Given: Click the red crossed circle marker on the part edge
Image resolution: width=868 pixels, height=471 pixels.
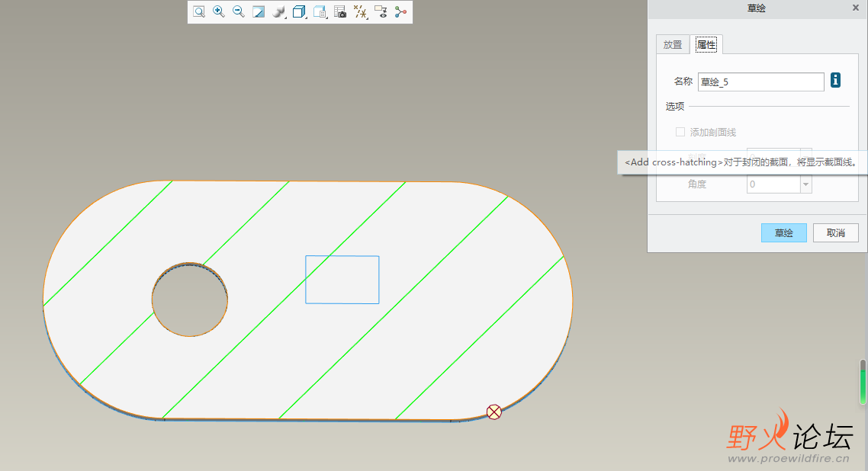Looking at the screenshot, I should coord(493,412).
